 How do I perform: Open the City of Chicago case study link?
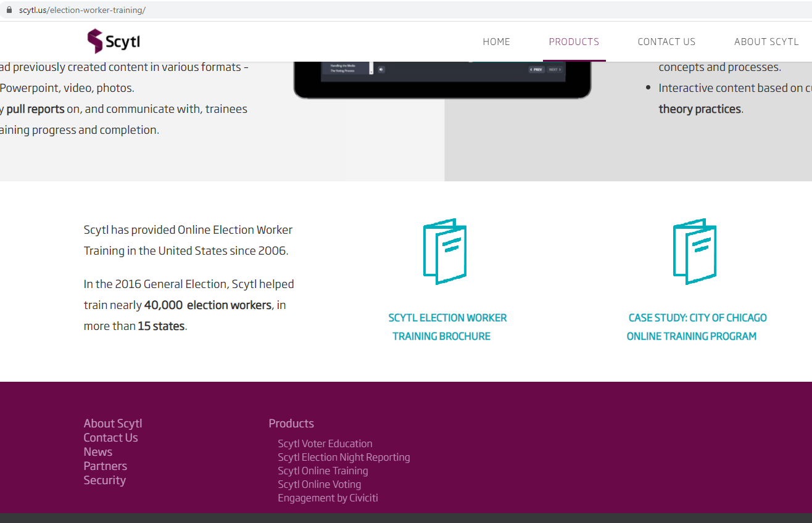[696, 327]
